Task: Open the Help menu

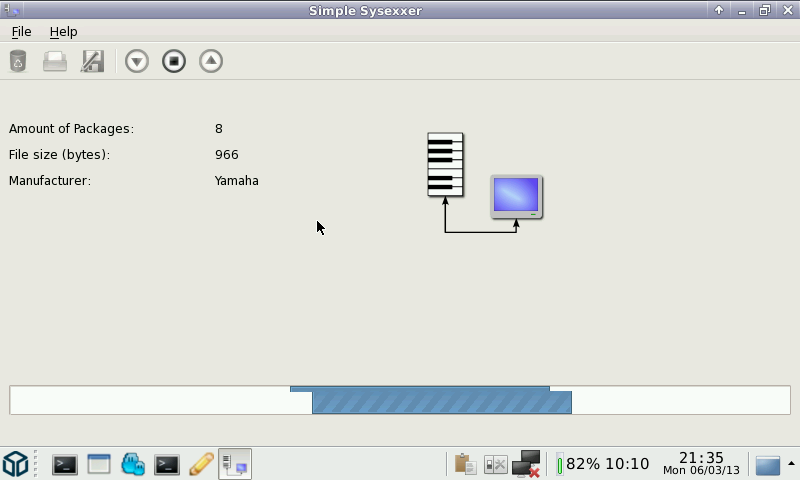Action: (x=63, y=32)
